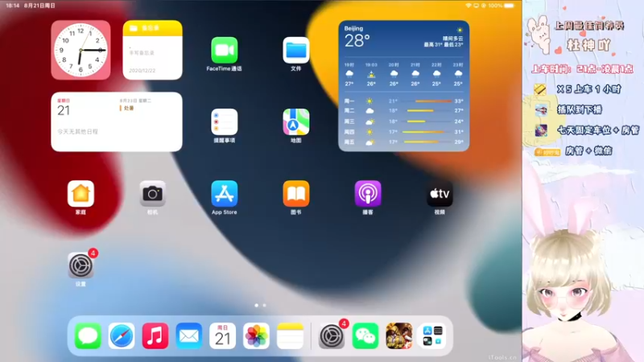644x362 pixels.
Task: Open Music in the dock
Action: point(155,336)
